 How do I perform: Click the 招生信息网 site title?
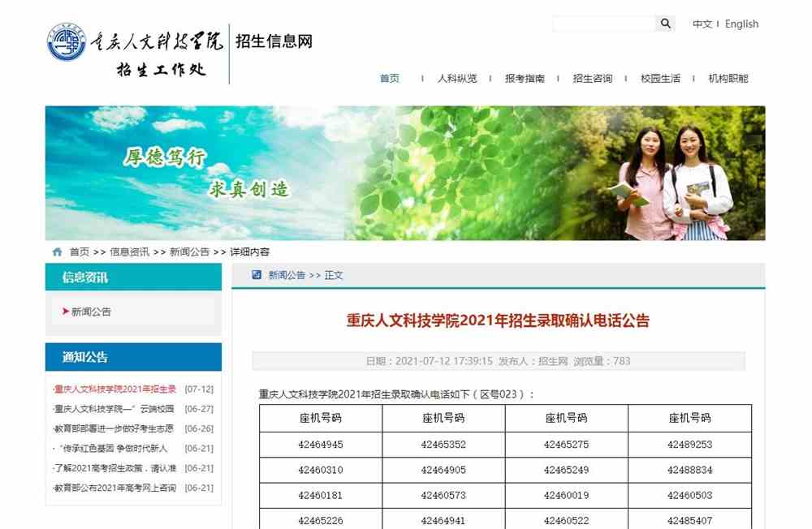click(x=274, y=41)
